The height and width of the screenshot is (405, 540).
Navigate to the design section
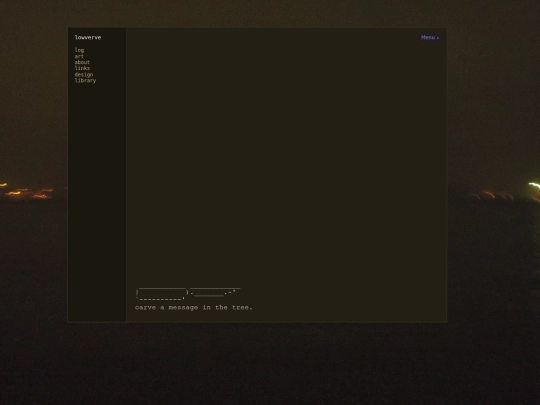84,74
